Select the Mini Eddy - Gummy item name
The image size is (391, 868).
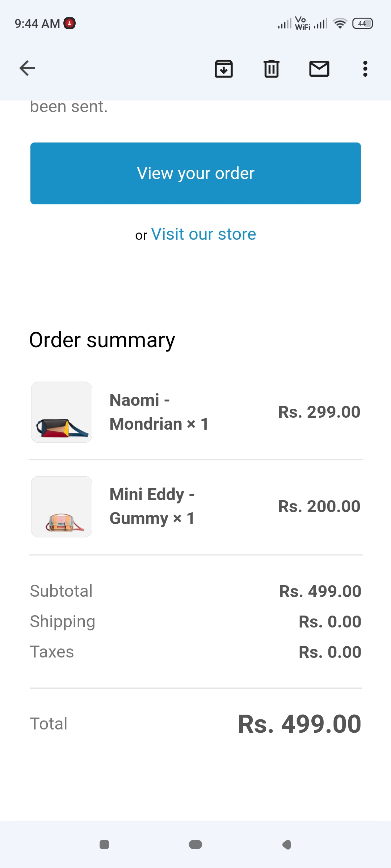tap(152, 506)
